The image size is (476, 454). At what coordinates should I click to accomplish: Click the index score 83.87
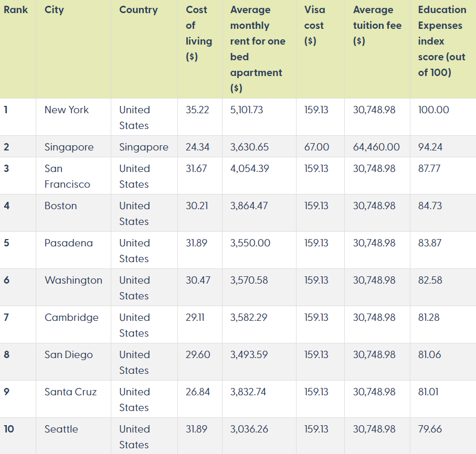click(x=429, y=243)
